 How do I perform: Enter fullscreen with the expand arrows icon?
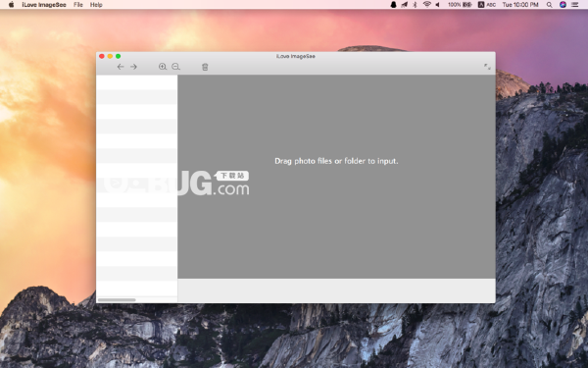487,67
